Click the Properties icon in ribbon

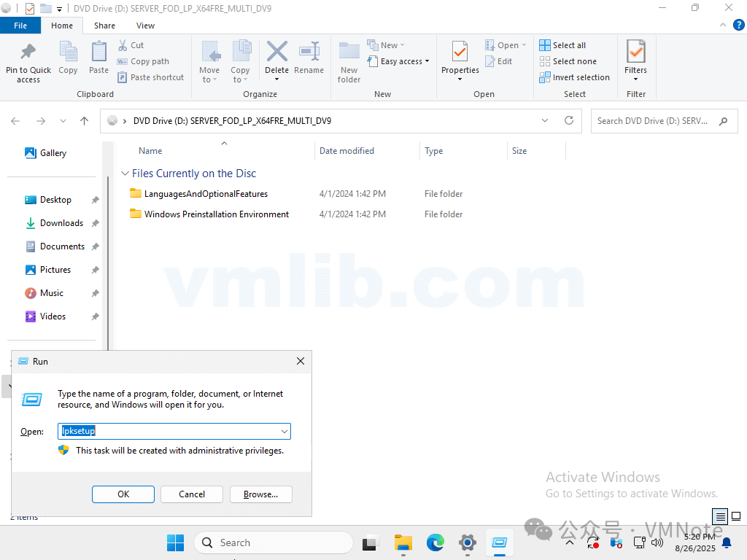click(x=460, y=53)
